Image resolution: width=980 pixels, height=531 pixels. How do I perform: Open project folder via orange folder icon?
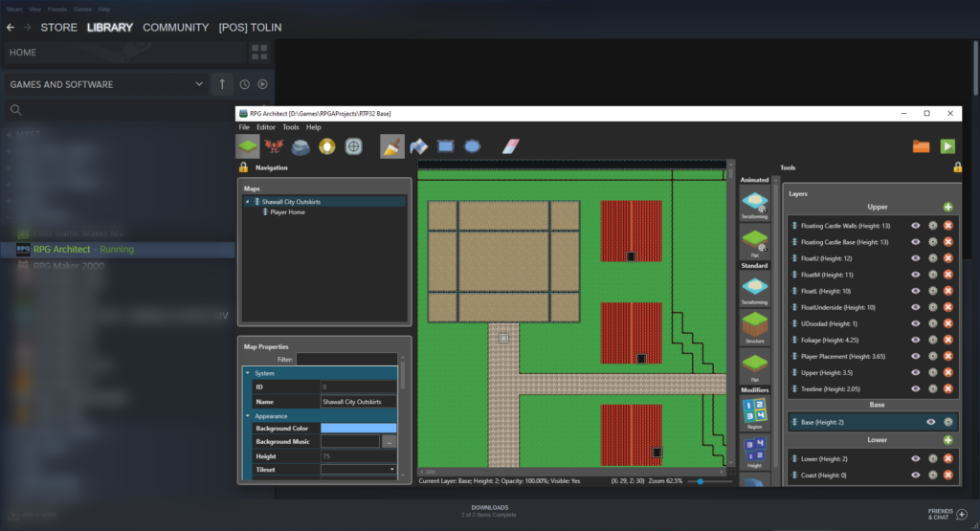tap(921, 146)
